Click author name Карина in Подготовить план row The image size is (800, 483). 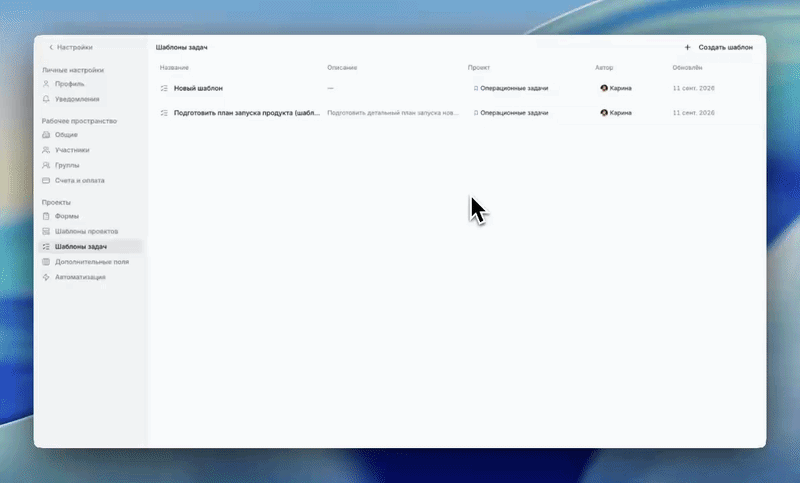620,113
